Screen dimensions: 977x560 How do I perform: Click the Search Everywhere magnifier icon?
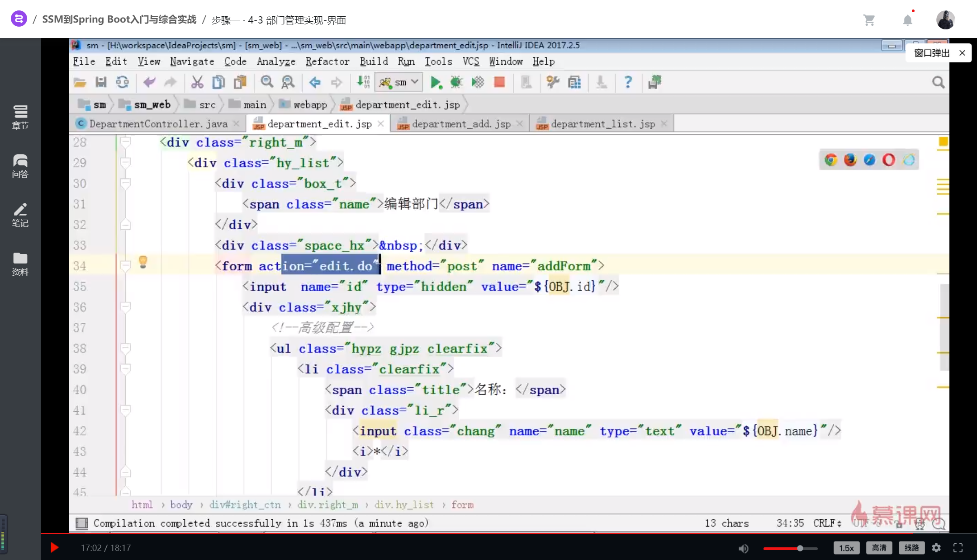(938, 82)
